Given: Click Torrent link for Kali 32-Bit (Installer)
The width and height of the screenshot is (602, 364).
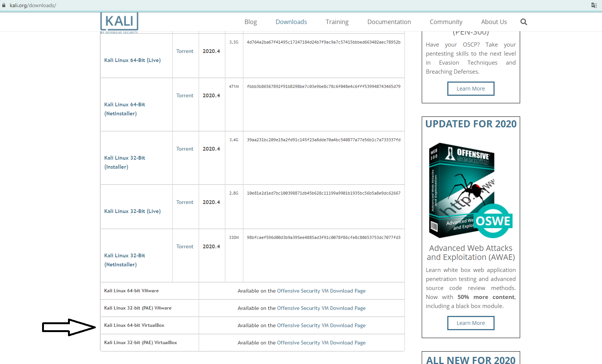Looking at the screenshot, I should (185, 149).
